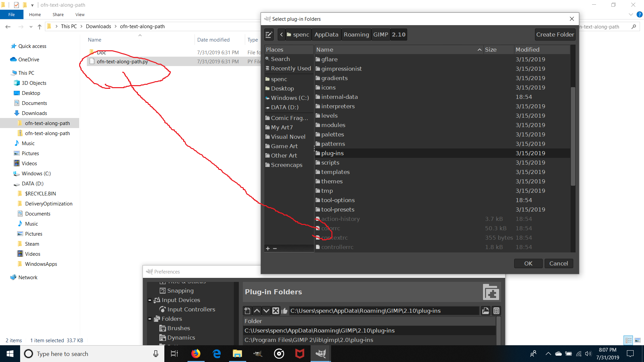The height and width of the screenshot is (362, 644).
Task: Open the Share tab in Explorer ribbon
Action: click(x=58, y=14)
